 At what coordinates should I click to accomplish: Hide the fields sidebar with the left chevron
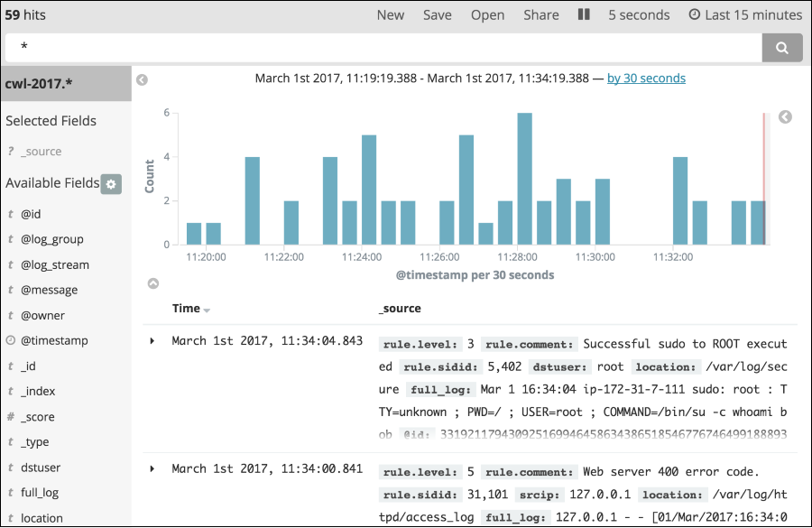click(141, 80)
